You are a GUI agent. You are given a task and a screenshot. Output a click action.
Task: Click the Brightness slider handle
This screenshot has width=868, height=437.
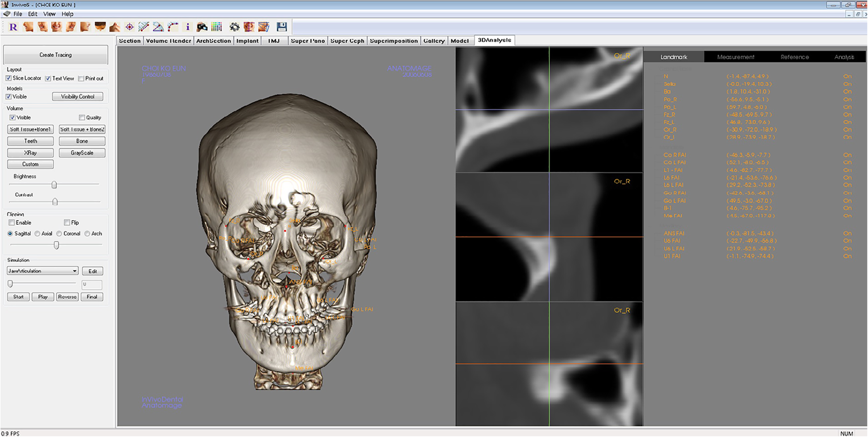[54, 185]
